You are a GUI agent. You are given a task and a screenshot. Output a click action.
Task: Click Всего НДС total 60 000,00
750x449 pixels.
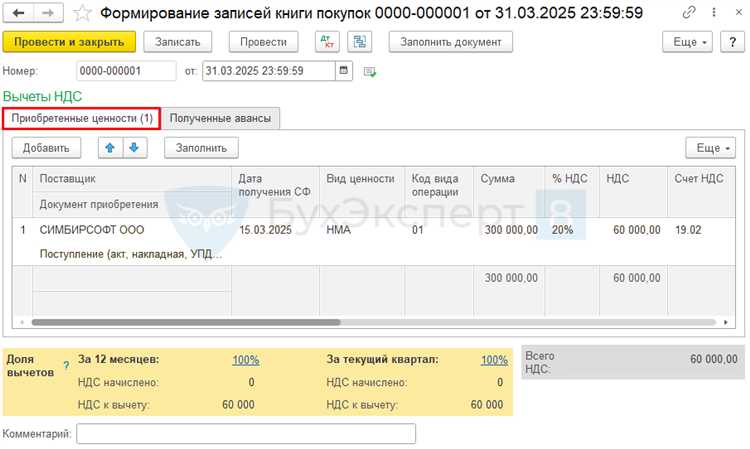(x=714, y=359)
